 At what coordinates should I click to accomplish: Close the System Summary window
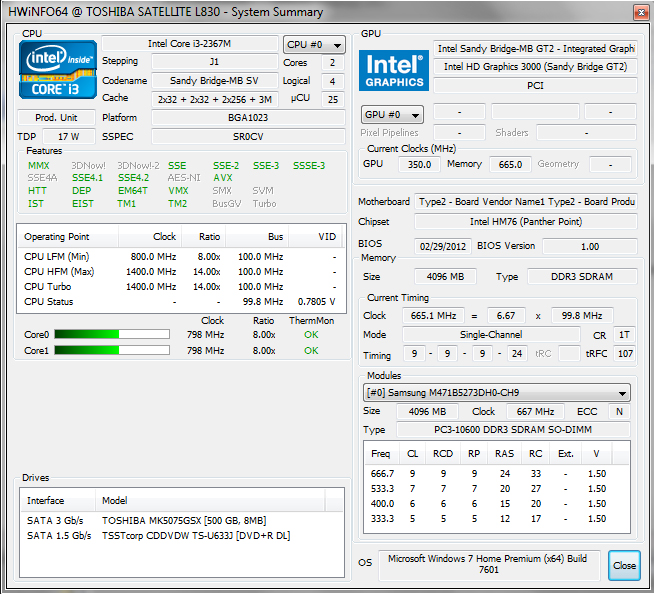(641, 13)
